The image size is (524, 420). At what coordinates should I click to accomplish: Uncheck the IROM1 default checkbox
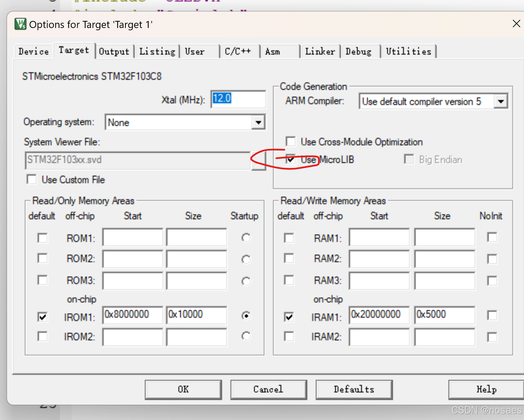click(43, 317)
